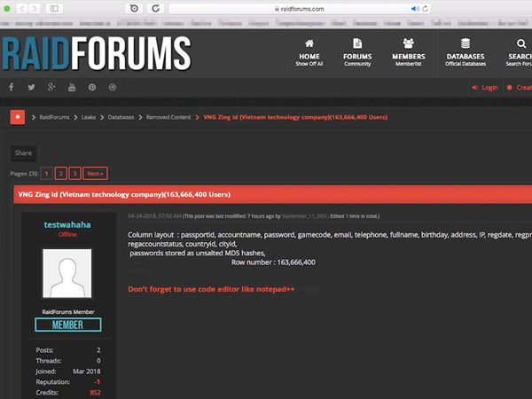Open the YouTube social icon
The width and height of the screenshot is (532, 399).
tap(72, 87)
